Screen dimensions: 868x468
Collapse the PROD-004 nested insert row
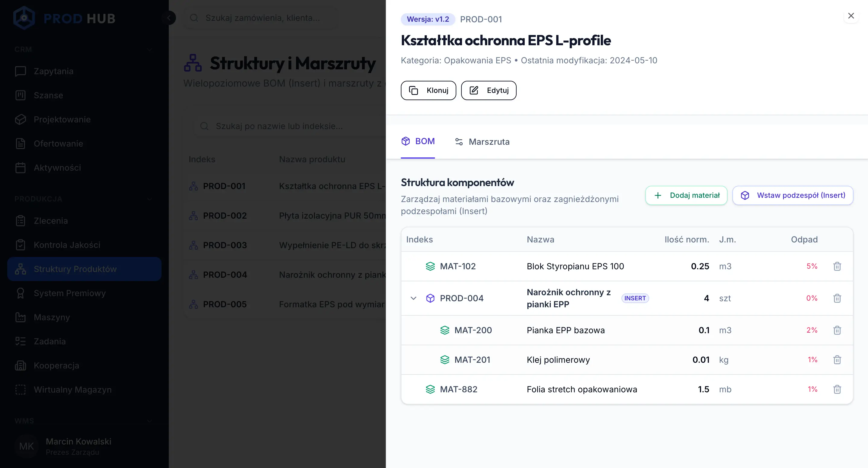click(414, 298)
